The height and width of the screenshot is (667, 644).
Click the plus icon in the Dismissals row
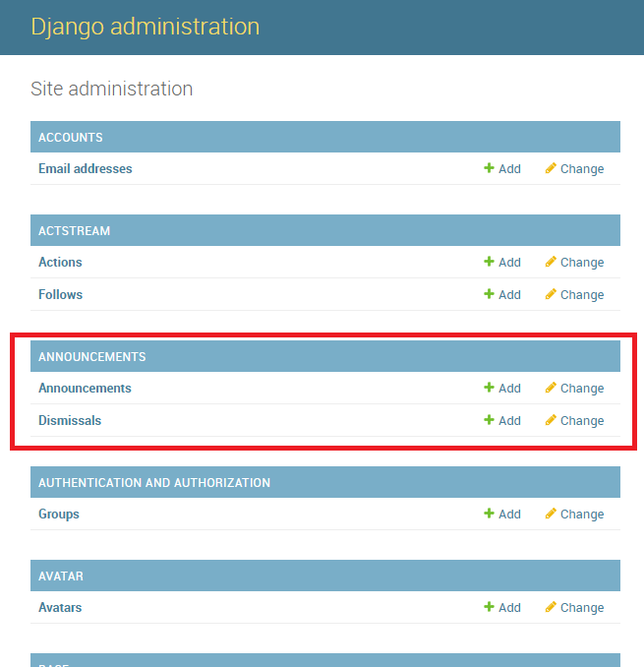489,420
